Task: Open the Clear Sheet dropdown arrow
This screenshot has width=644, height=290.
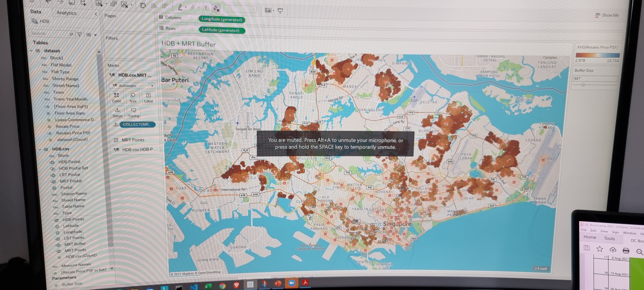Action: pyautogui.click(x=131, y=5)
